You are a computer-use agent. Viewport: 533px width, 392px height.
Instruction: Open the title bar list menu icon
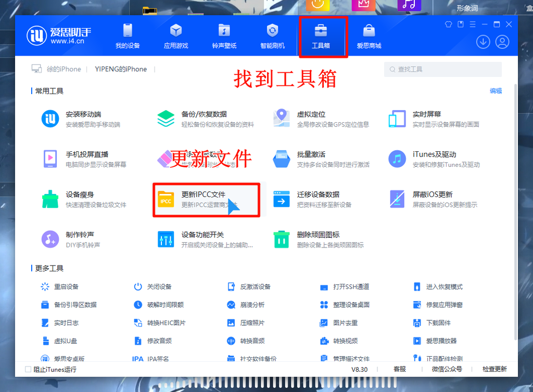click(473, 24)
